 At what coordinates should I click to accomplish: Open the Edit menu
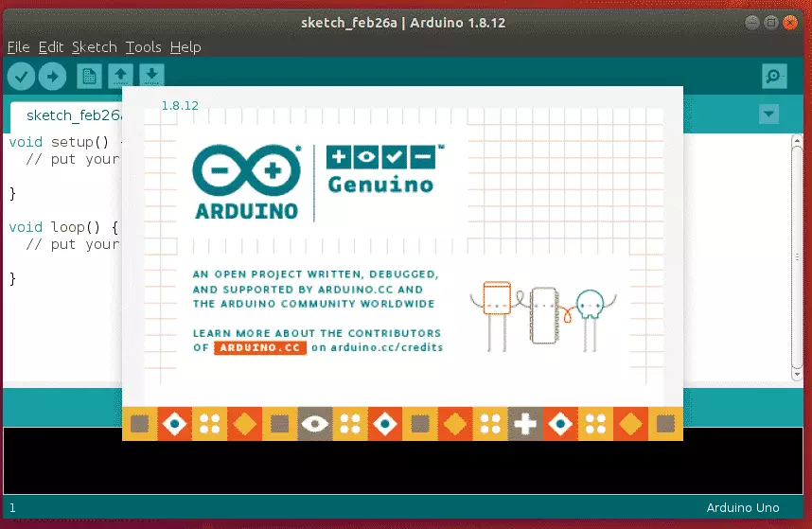pos(51,47)
